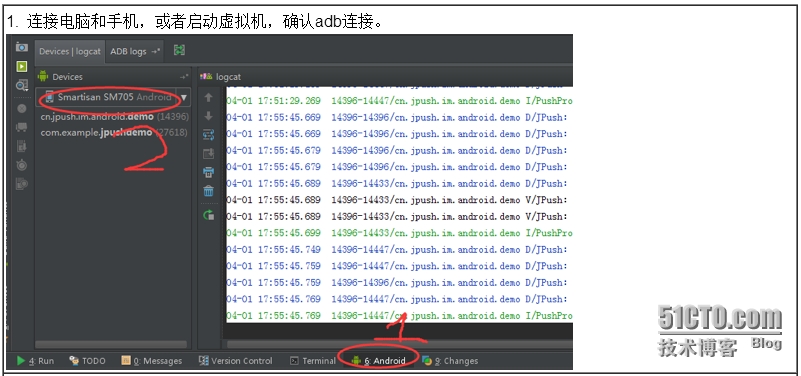Viewport: 801px width, 376px height.
Task: Click the green icon beside ADB logs tab
Action: pyautogui.click(x=179, y=50)
